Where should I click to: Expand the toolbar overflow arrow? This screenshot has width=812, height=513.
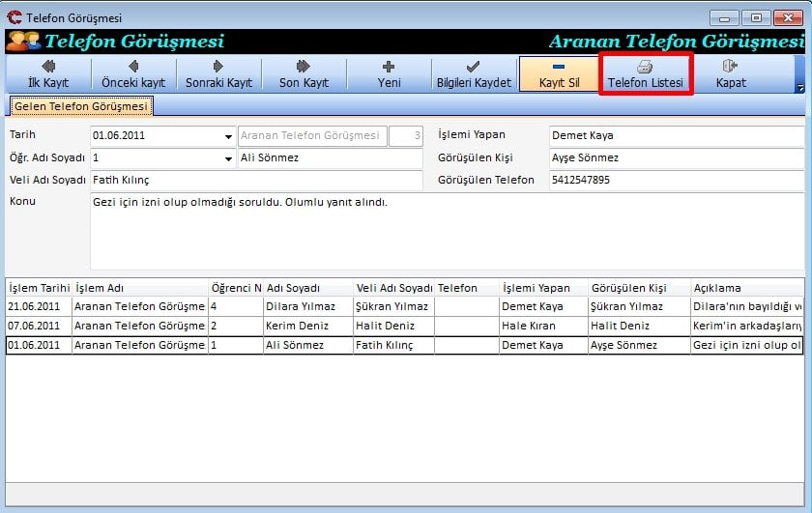(799, 88)
